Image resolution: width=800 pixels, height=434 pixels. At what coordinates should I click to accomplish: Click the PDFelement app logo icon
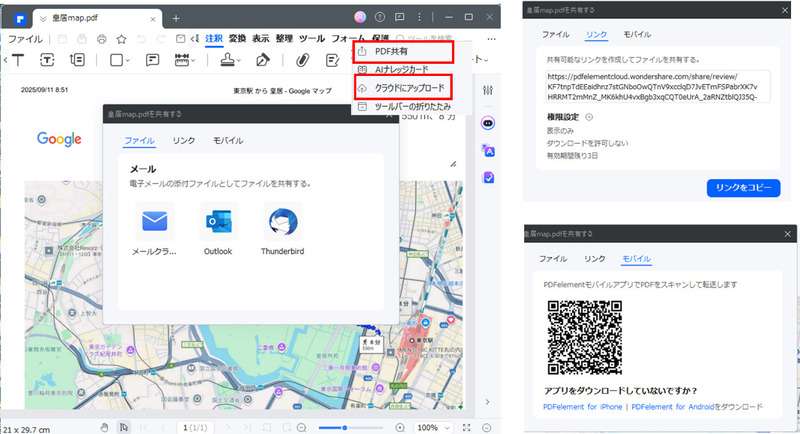click(20, 19)
